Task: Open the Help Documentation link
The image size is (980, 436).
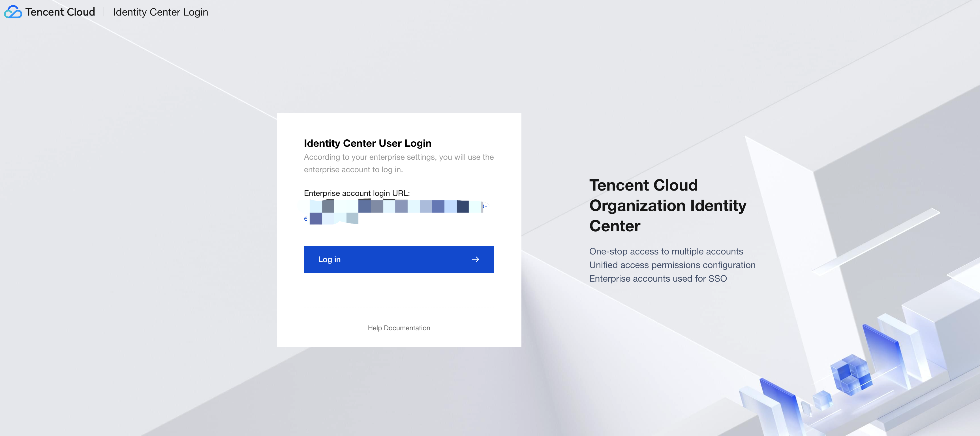Action: 399,328
